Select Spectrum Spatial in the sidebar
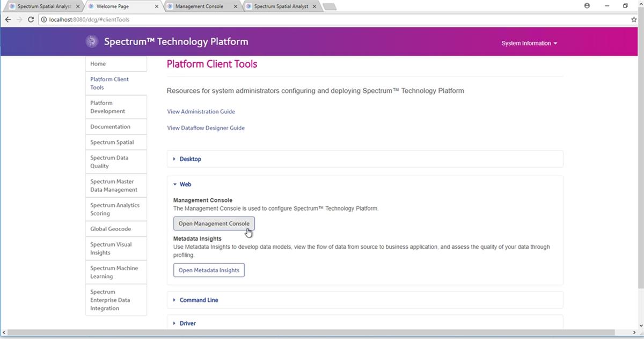644x339 pixels. point(112,142)
